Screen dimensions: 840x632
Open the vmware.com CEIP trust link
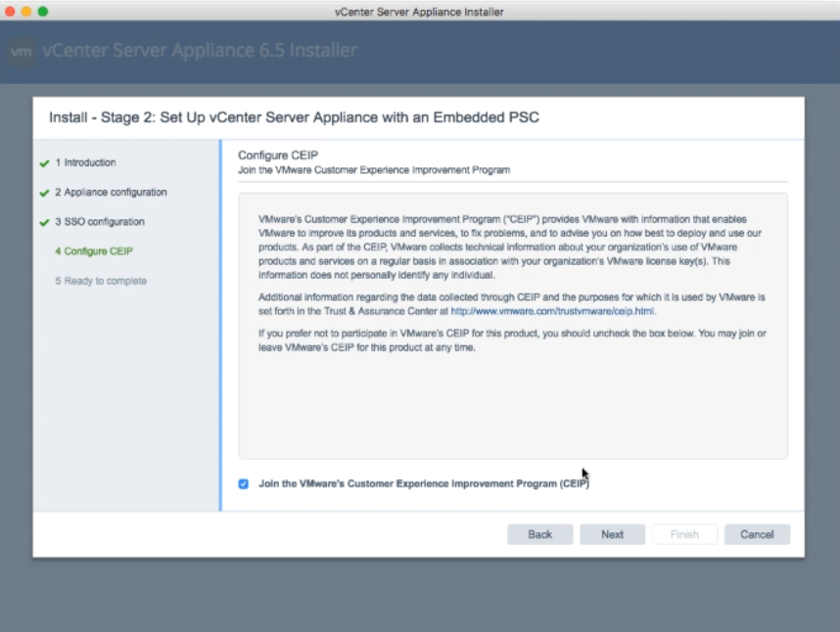click(x=552, y=311)
